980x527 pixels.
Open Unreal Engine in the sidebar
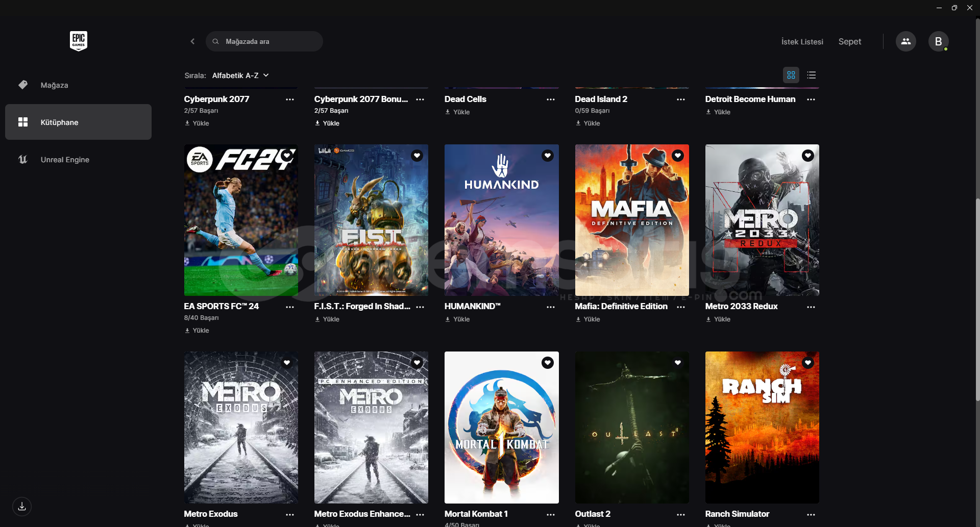point(78,159)
